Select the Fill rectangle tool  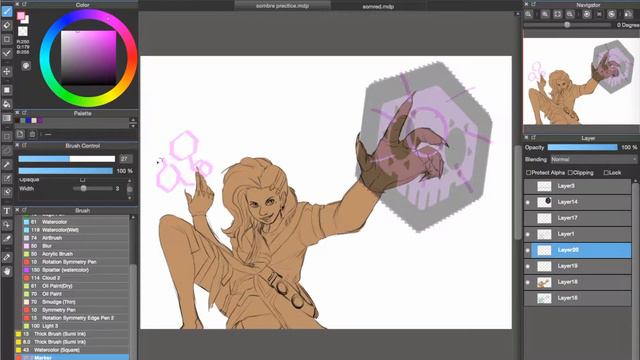point(7,90)
